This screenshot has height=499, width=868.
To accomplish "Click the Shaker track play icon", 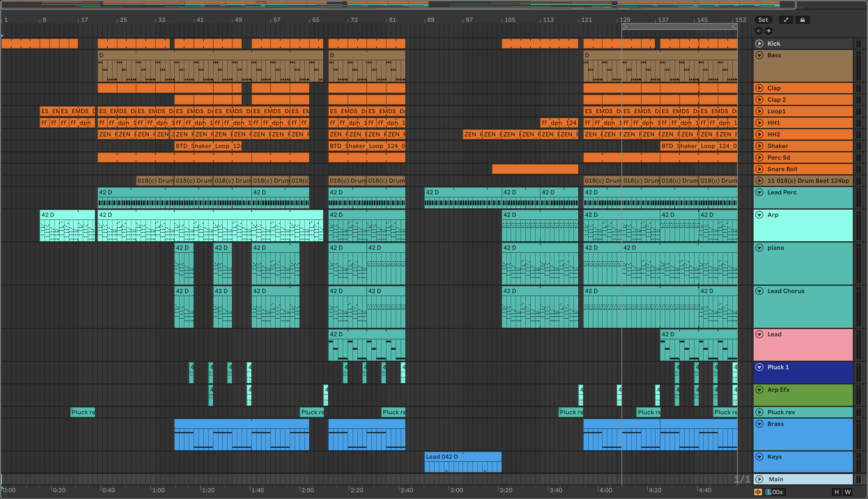I will point(759,146).
